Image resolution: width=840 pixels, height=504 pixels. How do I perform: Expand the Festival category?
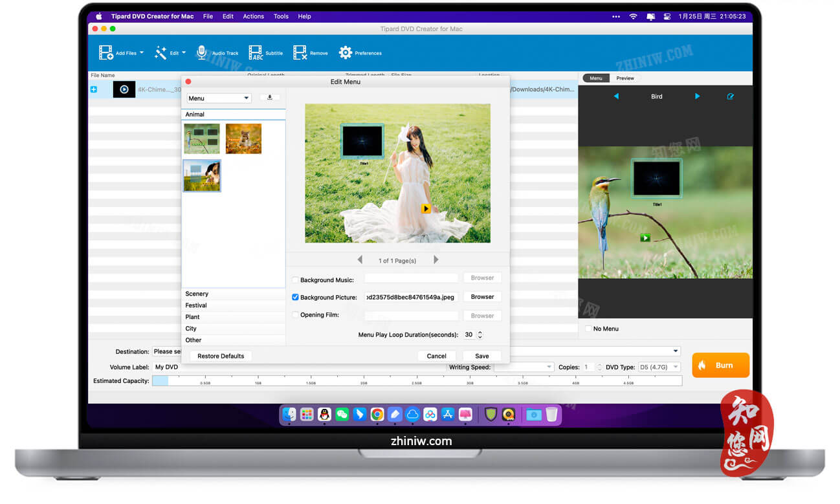pyautogui.click(x=233, y=305)
